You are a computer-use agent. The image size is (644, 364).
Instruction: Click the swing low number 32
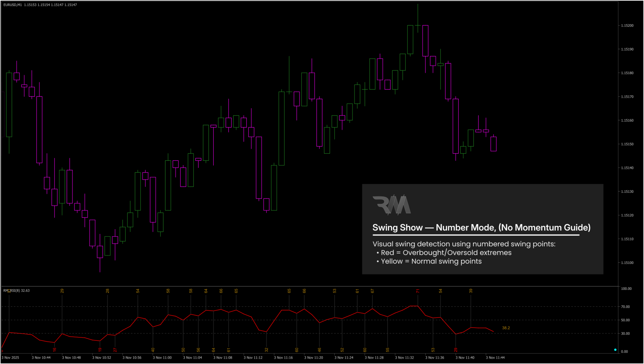(x=267, y=350)
